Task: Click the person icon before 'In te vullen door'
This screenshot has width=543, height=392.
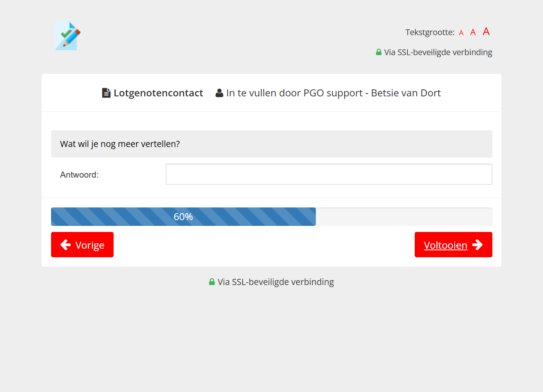Action: [219, 93]
